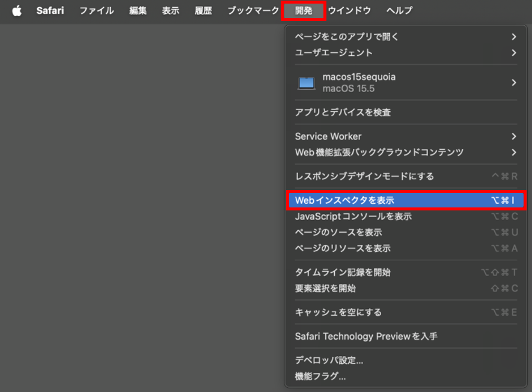This screenshot has height=392, width=532.
Task: Open the 履歴 menu
Action: tap(203, 10)
